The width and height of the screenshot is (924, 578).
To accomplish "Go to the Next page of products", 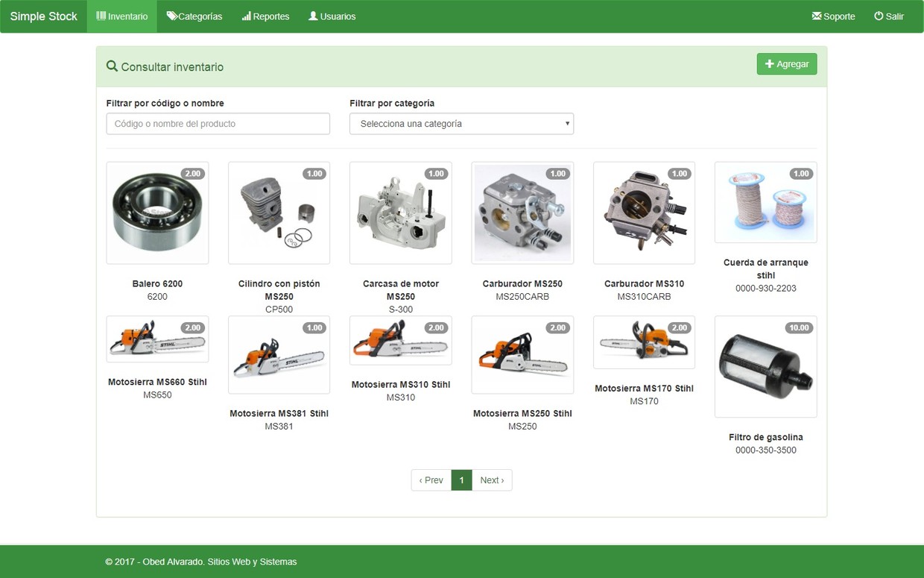I will click(x=492, y=480).
